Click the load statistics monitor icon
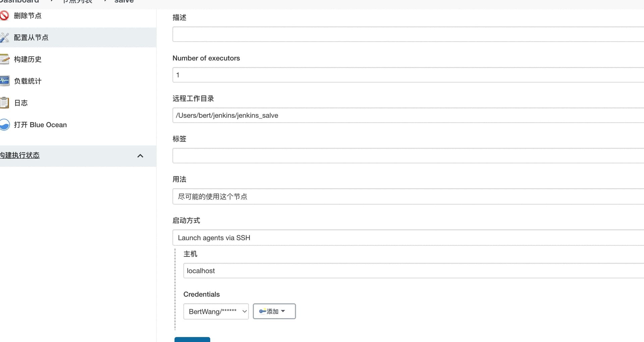Screen dimensions: 644x342 point(4,81)
